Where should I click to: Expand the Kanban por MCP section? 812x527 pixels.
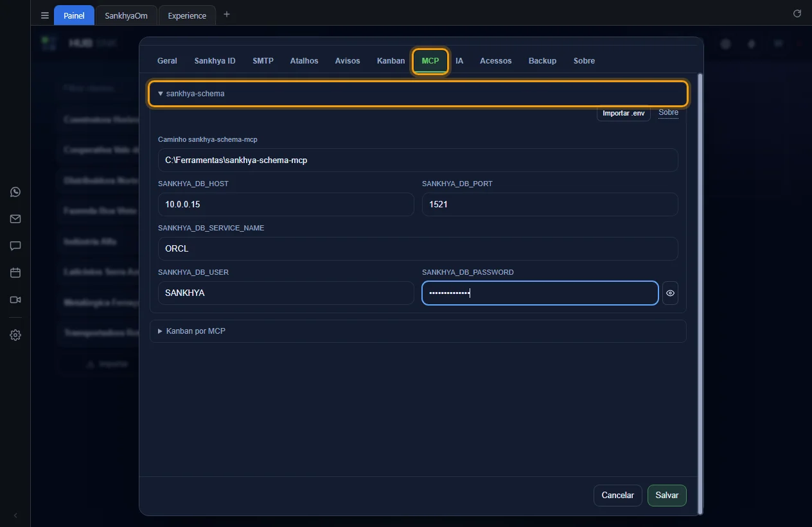(418, 331)
